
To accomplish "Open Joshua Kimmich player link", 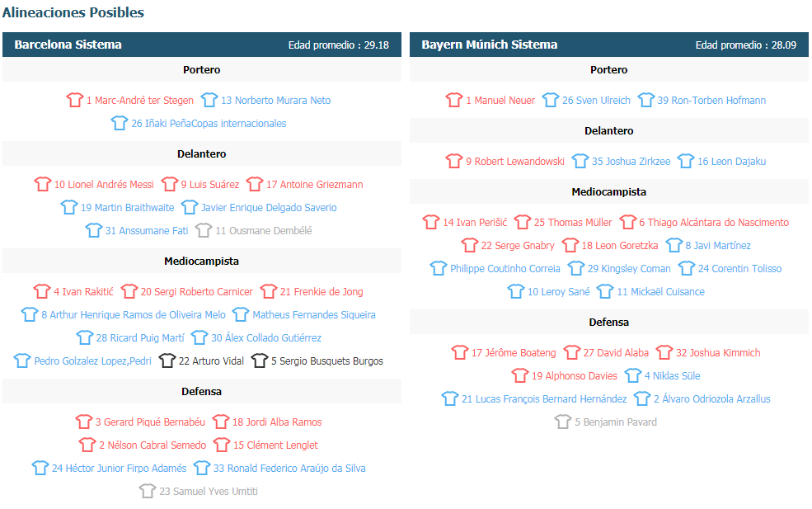I will 718,353.
